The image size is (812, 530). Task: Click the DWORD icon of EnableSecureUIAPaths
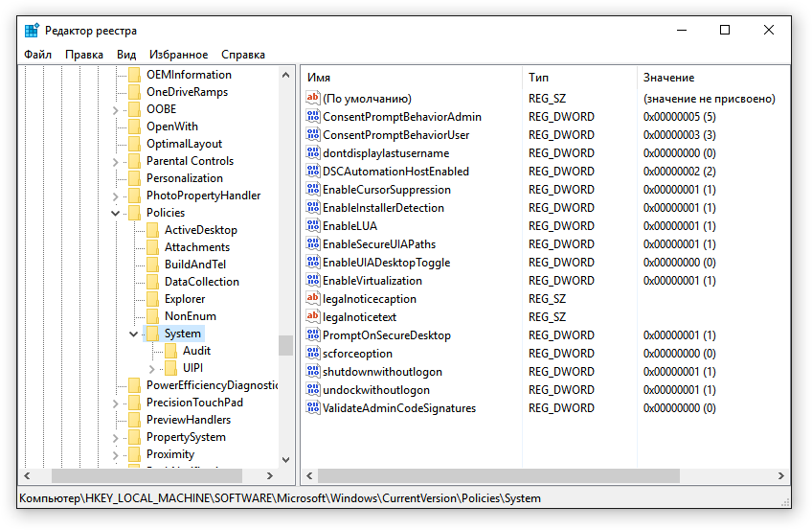[313, 243]
